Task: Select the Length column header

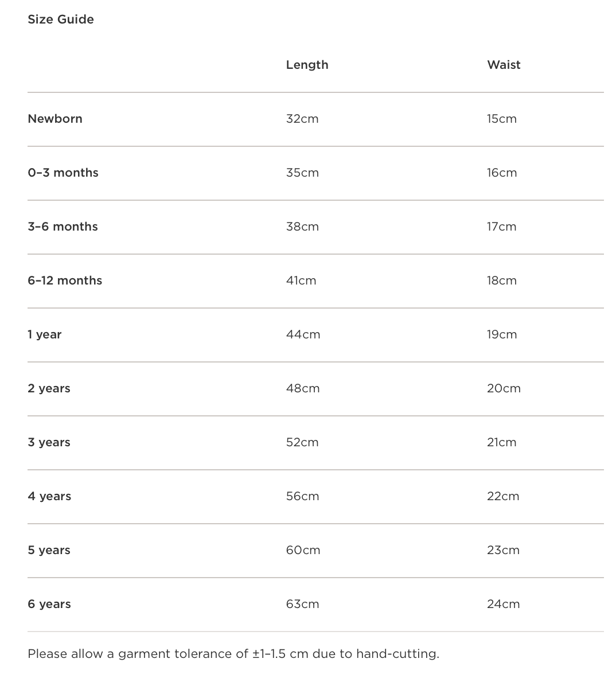Action: tap(307, 65)
